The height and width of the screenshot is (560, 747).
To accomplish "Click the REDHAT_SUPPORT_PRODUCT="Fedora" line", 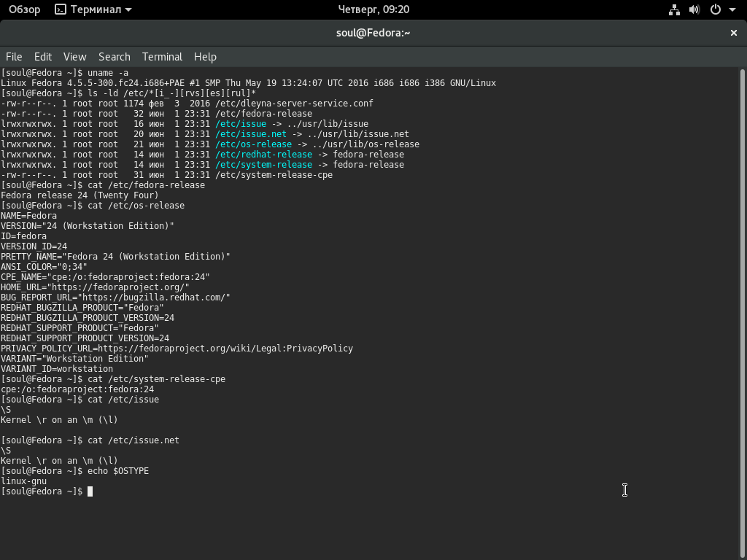I will point(80,328).
